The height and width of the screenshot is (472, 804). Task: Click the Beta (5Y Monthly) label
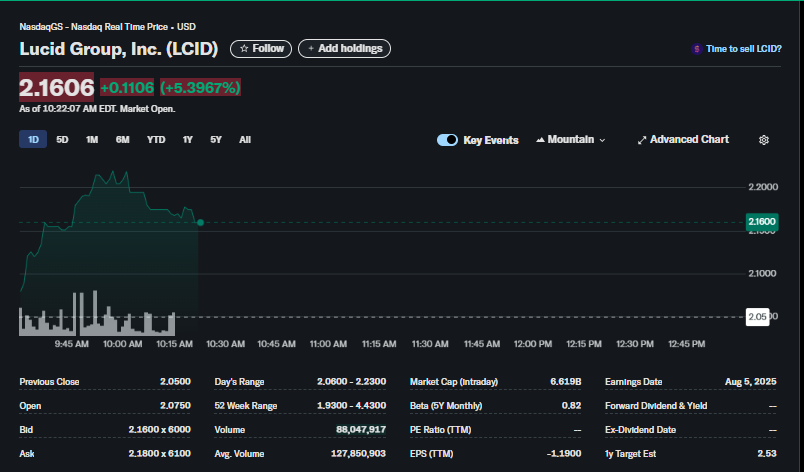(446, 406)
